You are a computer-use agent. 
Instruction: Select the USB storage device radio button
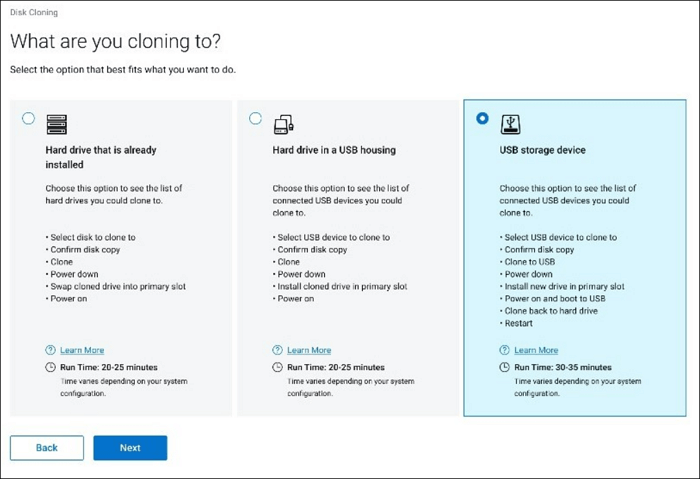point(483,118)
